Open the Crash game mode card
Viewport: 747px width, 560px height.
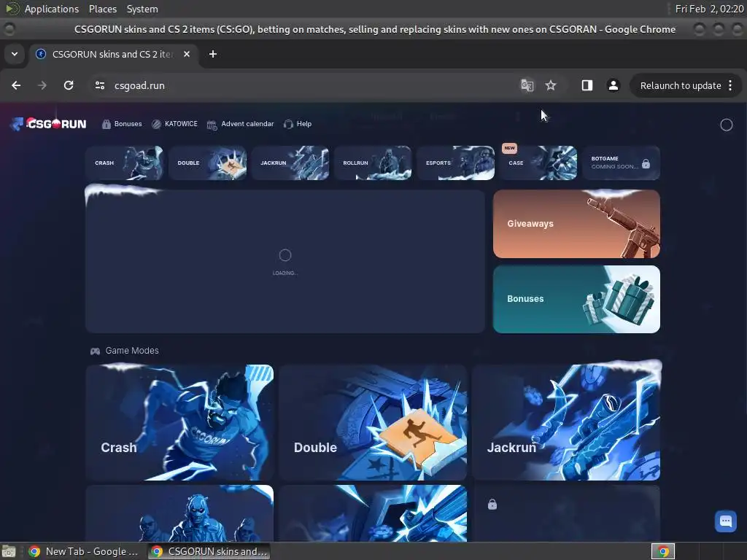coord(179,422)
